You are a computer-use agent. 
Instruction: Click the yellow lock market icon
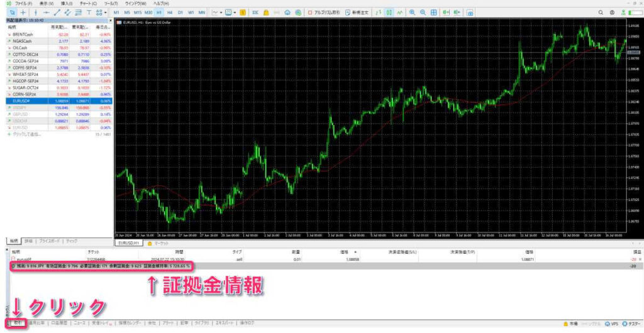click(x=266, y=13)
